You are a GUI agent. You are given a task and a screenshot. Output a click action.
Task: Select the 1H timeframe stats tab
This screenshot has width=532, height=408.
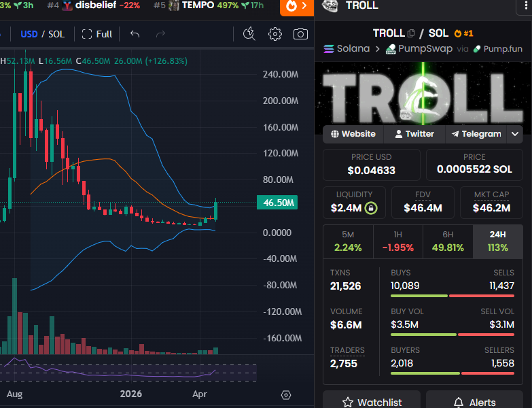pos(398,241)
